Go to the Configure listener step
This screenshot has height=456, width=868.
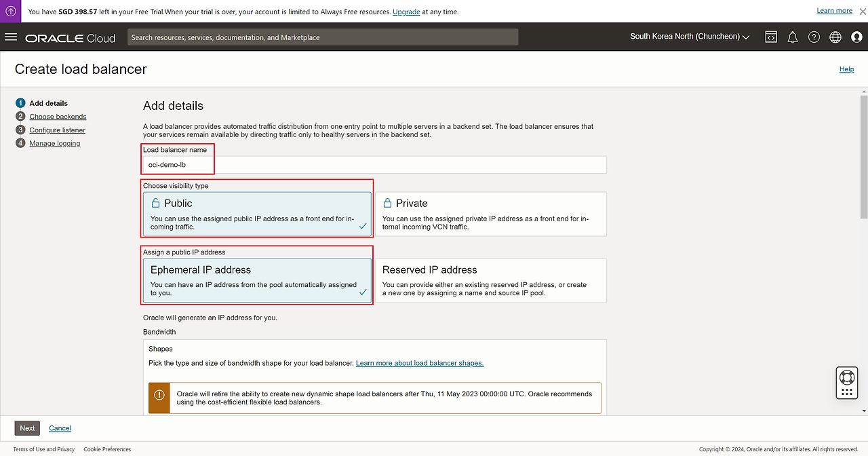[57, 130]
